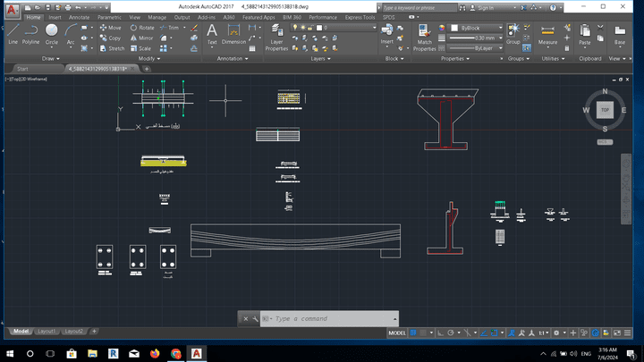The width and height of the screenshot is (644, 362).
Task: Select the Erase tool icon
Action: point(194,28)
